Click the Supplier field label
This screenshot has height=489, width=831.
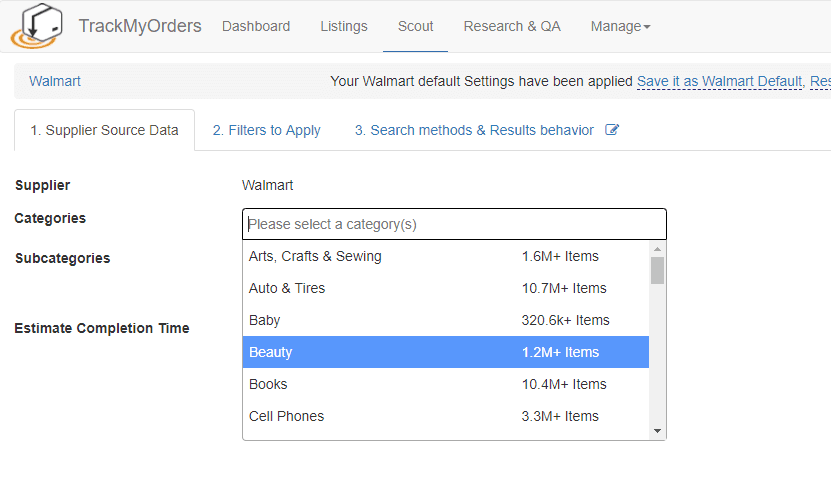point(42,185)
